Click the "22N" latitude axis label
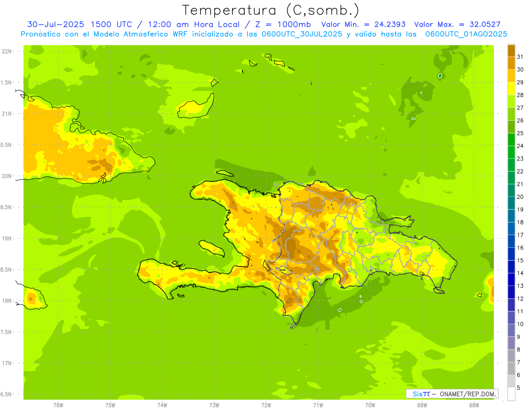Screen dimensions: 532x411 [7, 51]
